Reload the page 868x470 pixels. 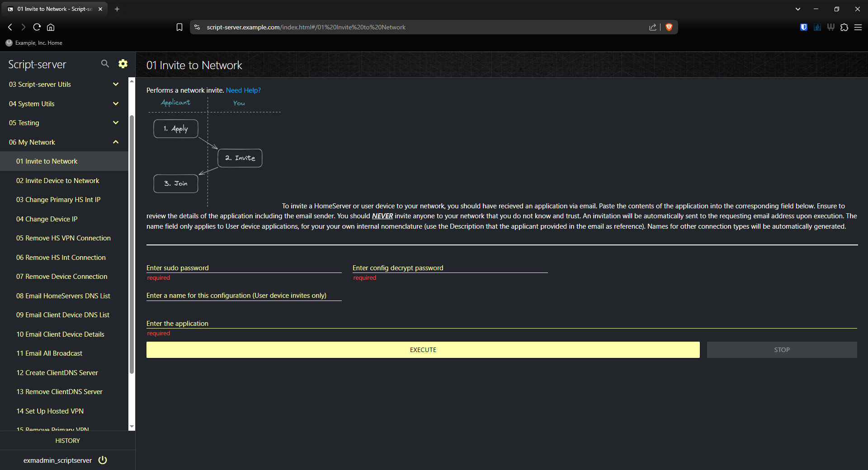37,27
